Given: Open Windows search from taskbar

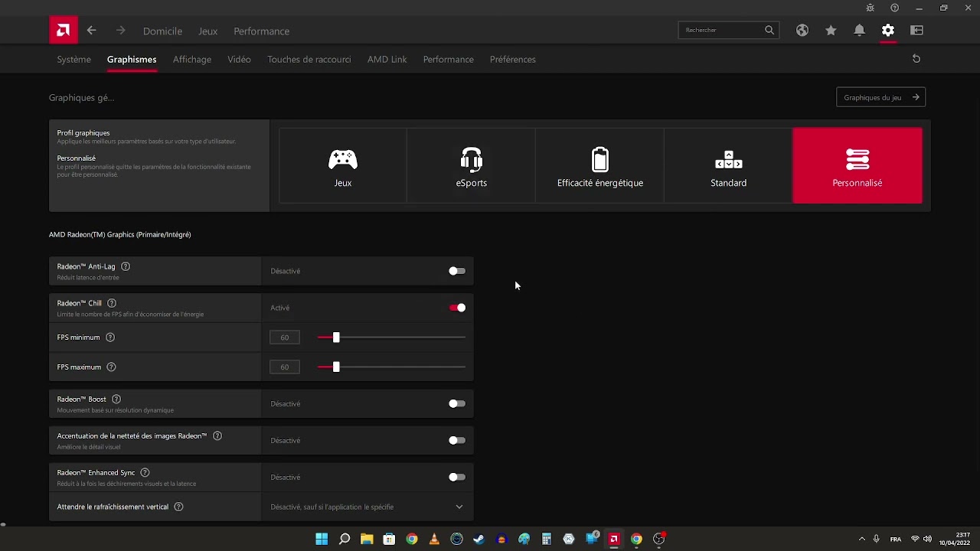Looking at the screenshot, I should point(345,539).
